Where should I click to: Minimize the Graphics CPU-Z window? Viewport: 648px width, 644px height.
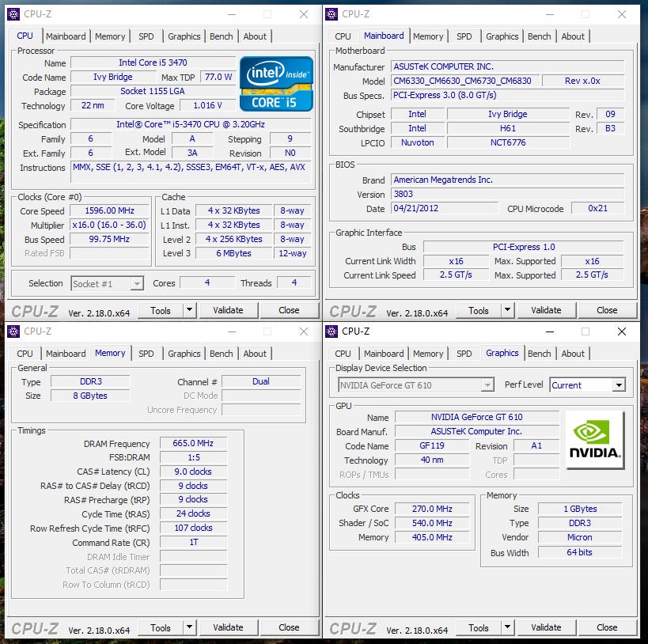coord(550,331)
